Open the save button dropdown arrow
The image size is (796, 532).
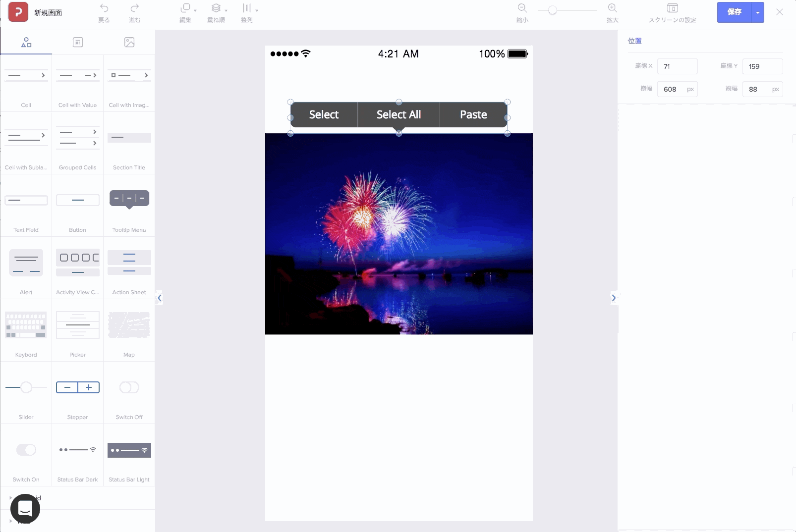758,12
